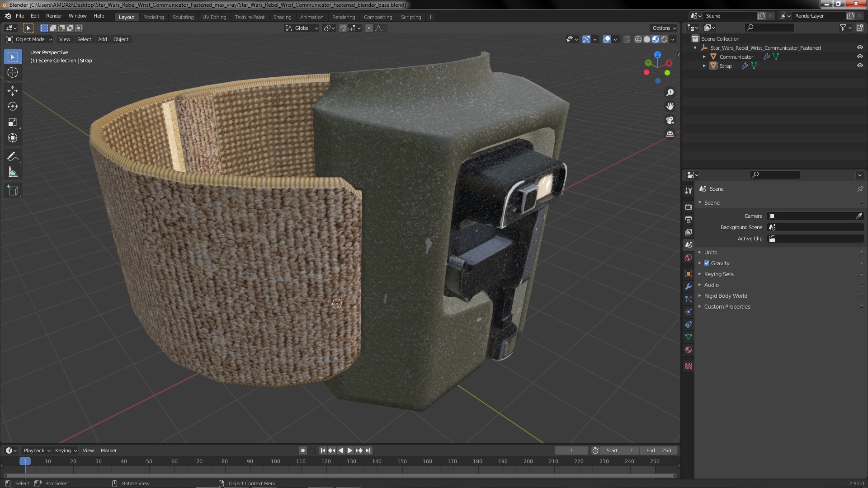868x488 pixels.
Task: Open the Physics properties tab
Action: [x=689, y=312]
